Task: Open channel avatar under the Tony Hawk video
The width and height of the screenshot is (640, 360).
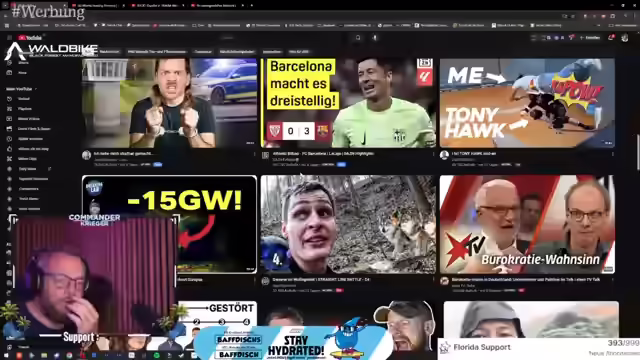Action: click(x=444, y=155)
